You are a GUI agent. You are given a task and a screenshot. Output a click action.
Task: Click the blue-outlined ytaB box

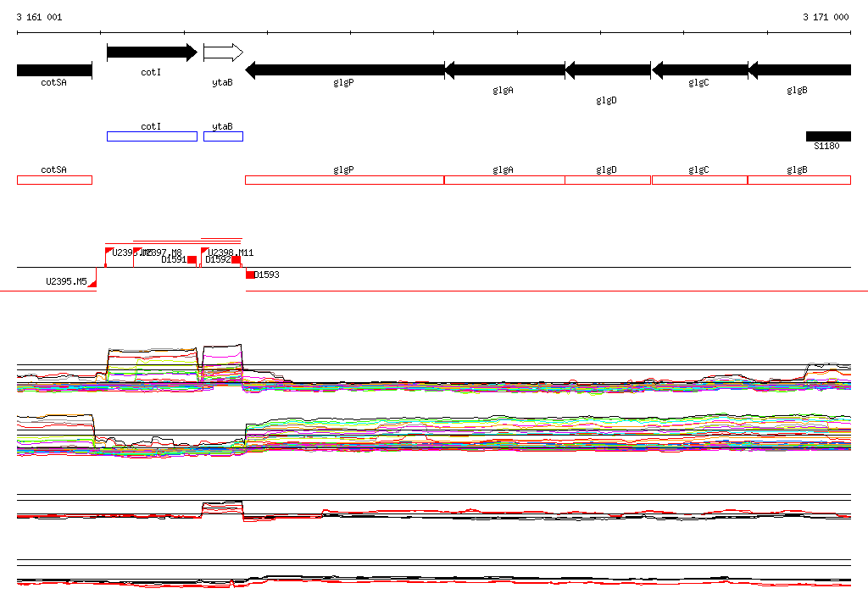coord(223,136)
